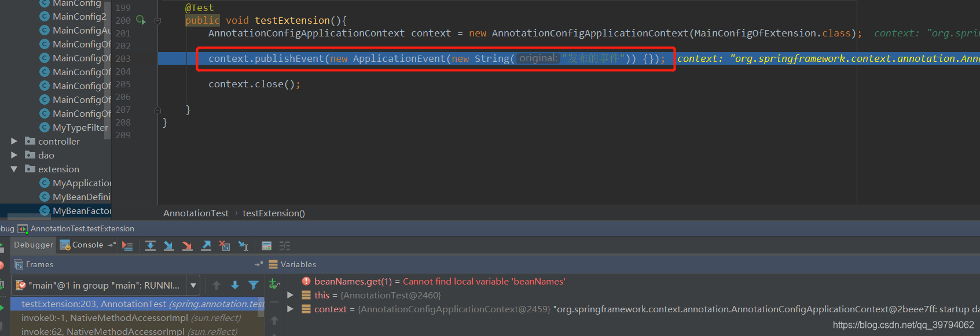Viewport: 980px width, 336px height.
Task: Click line number 205 in gutter
Action: [x=123, y=84]
